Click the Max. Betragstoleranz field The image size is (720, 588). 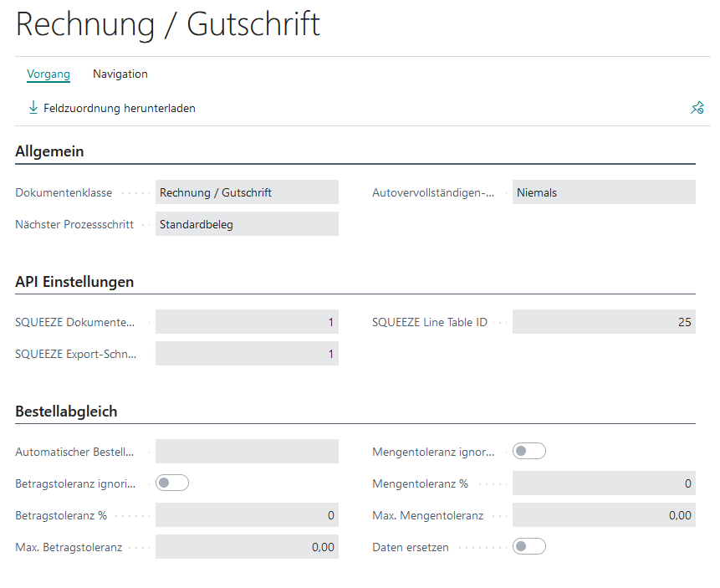(247, 547)
